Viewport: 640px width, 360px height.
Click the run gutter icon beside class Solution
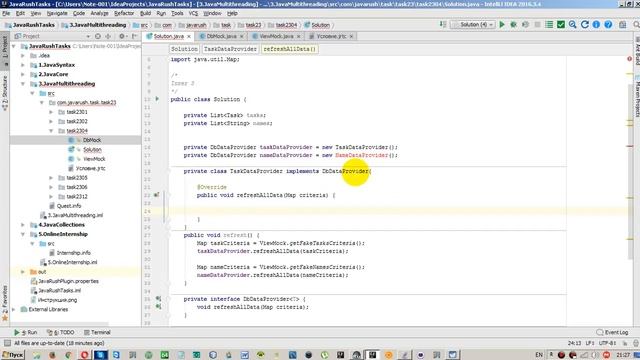point(157,99)
